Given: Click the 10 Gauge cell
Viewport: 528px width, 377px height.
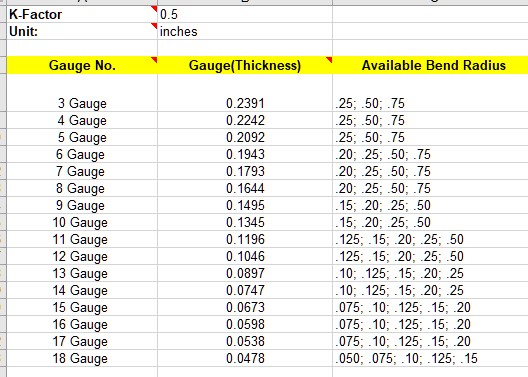Looking at the screenshot, I should coord(82,222).
